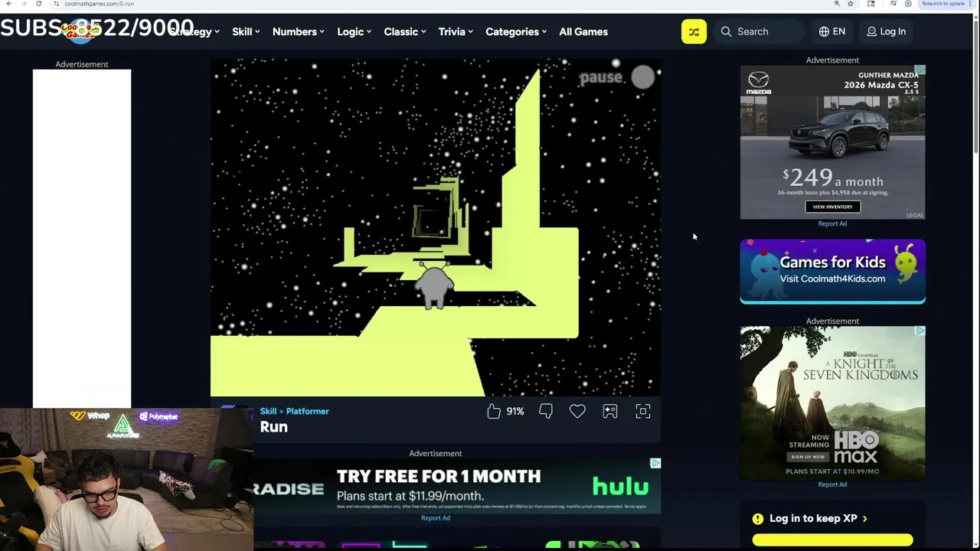Click the AdChoices icon on HBO Max ad

click(920, 331)
